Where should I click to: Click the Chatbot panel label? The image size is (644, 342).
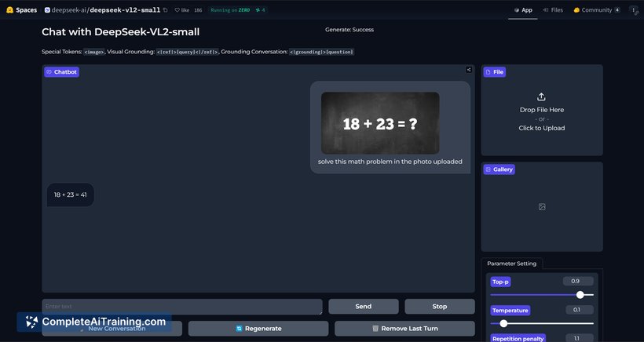coord(61,71)
